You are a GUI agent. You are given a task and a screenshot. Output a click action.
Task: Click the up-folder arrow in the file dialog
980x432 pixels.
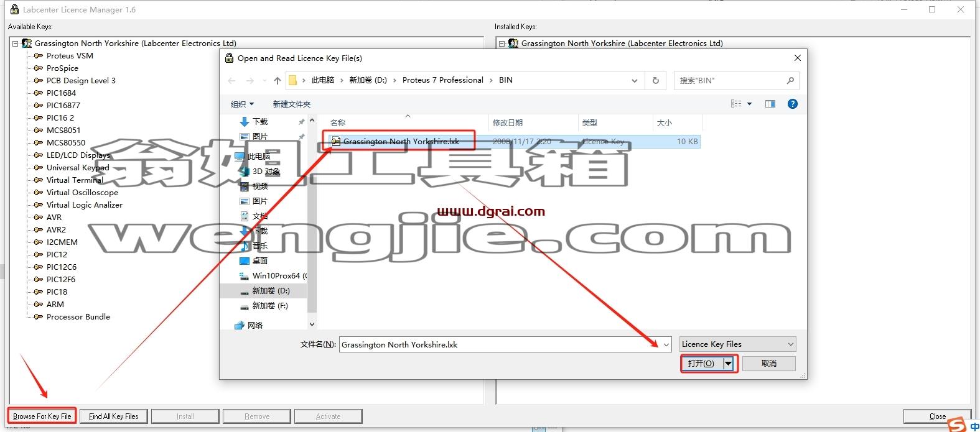pos(277,80)
